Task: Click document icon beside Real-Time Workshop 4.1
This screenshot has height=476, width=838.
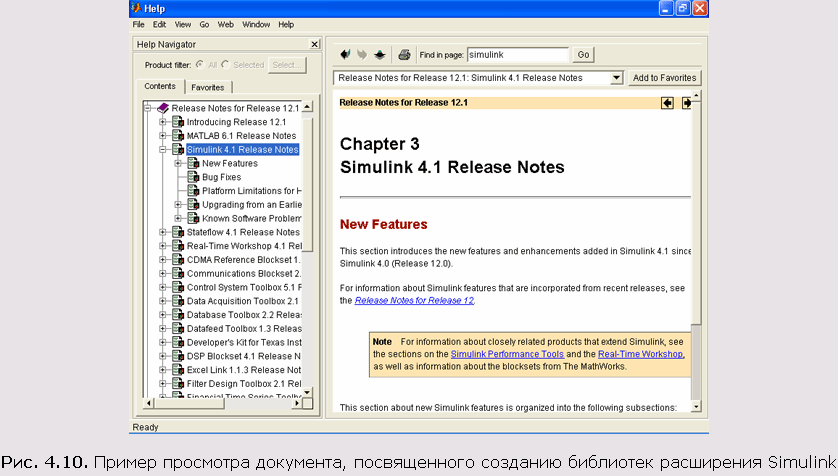Action: 178,246
